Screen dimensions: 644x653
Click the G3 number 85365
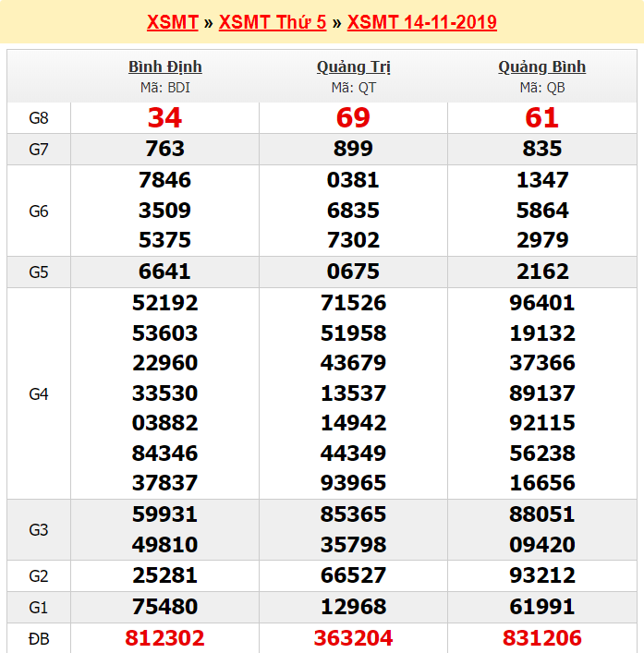pos(353,514)
